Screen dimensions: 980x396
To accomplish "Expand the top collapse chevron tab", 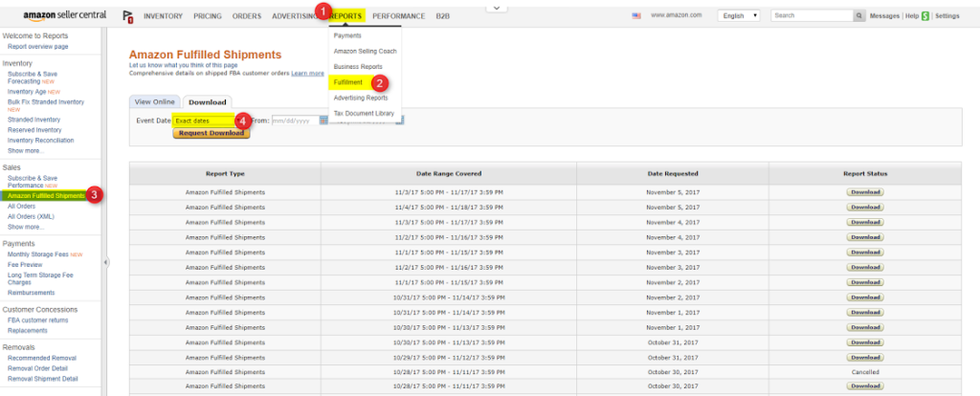I will coord(497,8).
